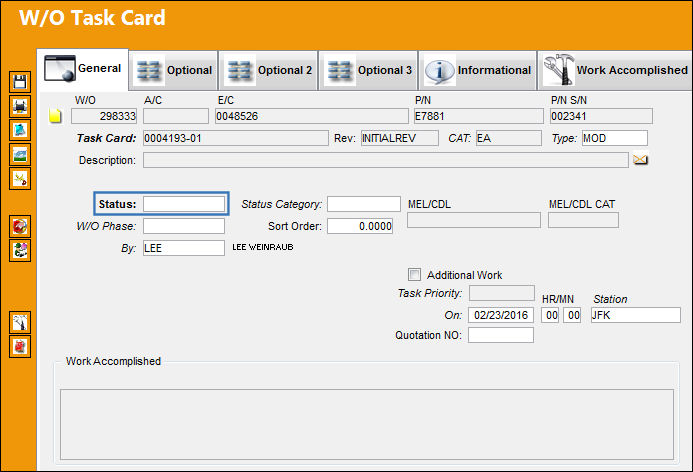This screenshot has width=693, height=472.
Task: Click the Print icon in sidebar
Action: coord(20,106)
